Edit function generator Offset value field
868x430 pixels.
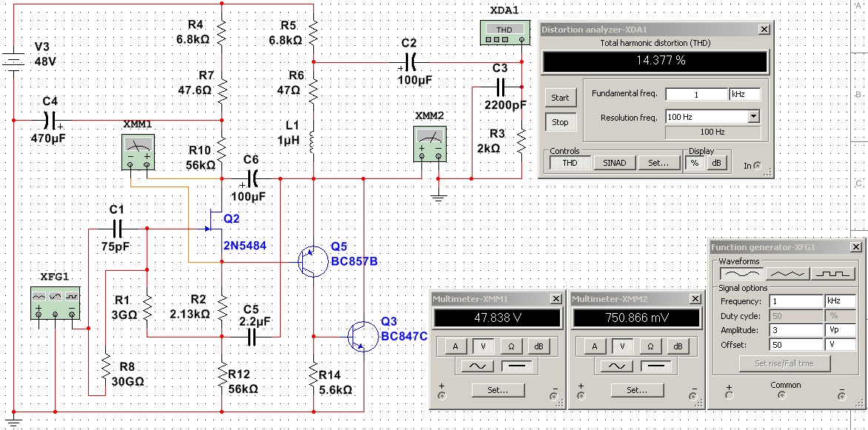(x=796, y=344)
